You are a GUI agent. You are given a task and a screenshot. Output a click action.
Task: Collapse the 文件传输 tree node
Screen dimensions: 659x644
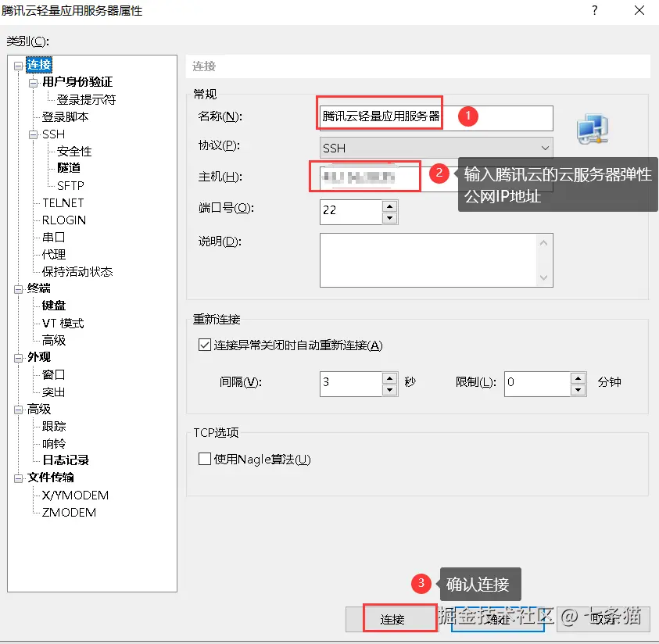pyautogui.click(x=18, y=478)
